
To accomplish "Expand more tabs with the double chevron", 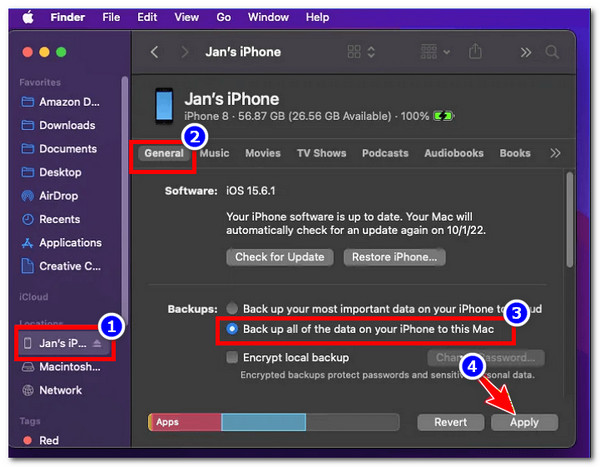I will click(556, 153).
